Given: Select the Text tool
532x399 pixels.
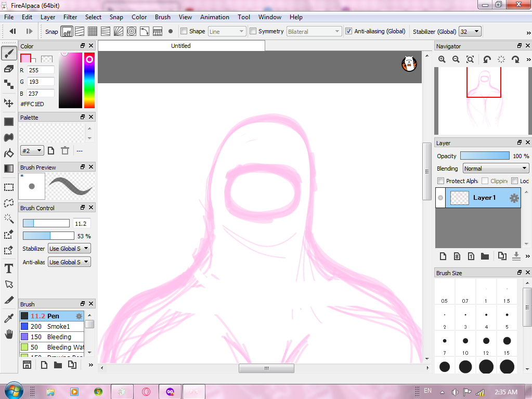Looking at the screenshot, I should tap(9, 268).
